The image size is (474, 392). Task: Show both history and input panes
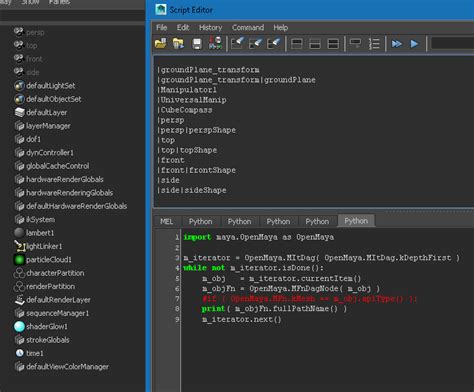pyautogui.click(x=333, y=44)
